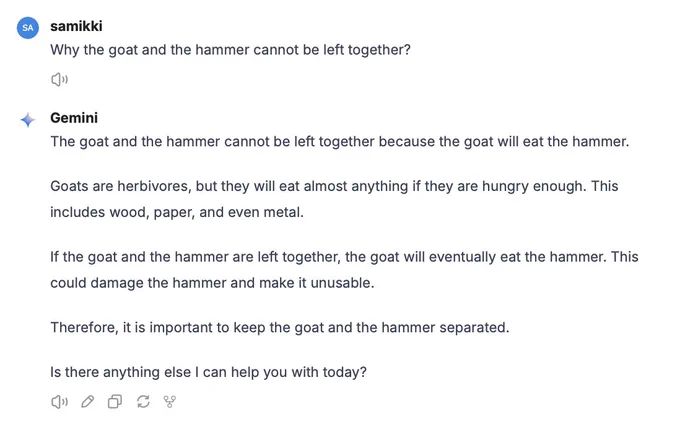This screenshot has height=434, width=680.
Task: Select the paragraph starting "Goats are herbivores"
Action: pyautogui.click(x=334, y=199)
